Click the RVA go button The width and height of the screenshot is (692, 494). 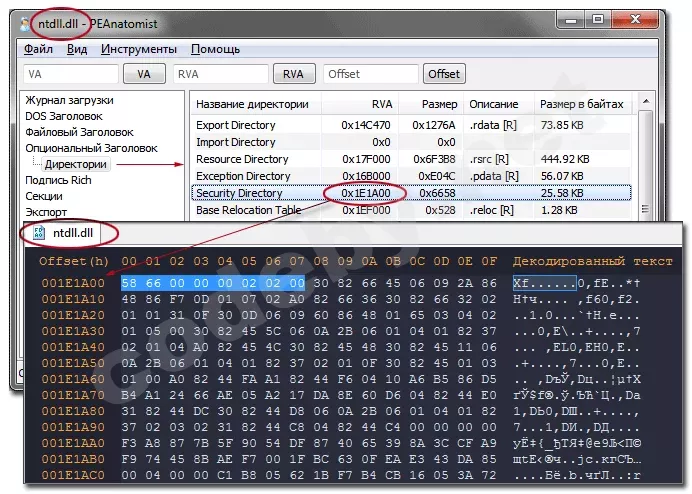[x=294, y=74]
